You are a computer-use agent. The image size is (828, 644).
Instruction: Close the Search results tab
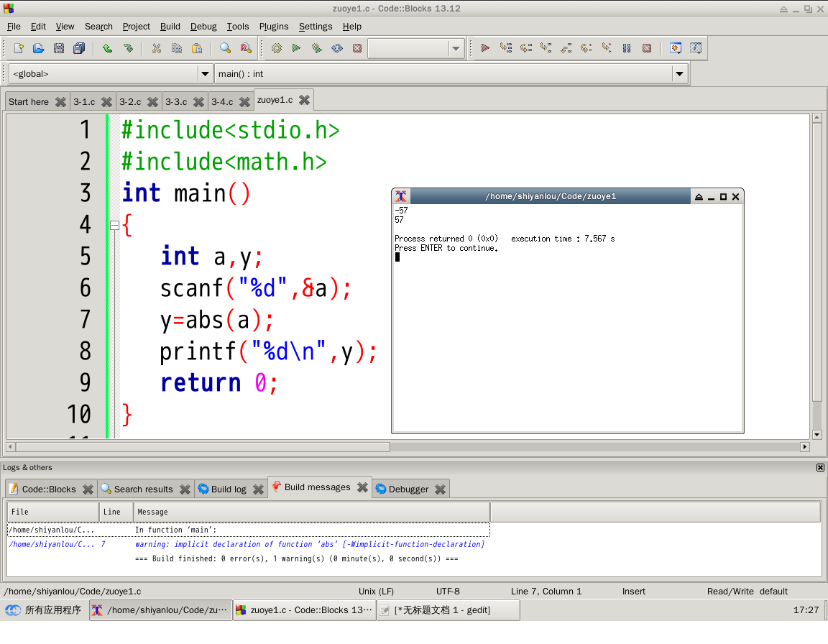[185, 489]
